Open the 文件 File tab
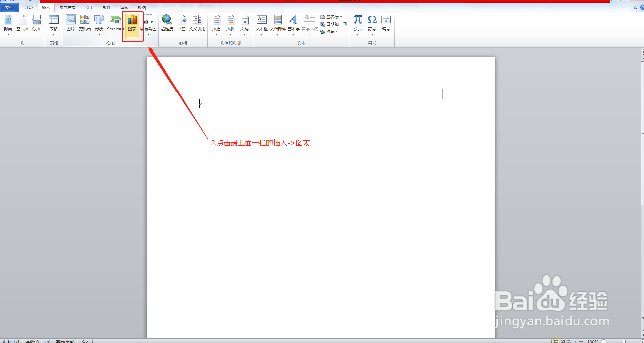Screen dimensions: 644x343 coord(9,7)
